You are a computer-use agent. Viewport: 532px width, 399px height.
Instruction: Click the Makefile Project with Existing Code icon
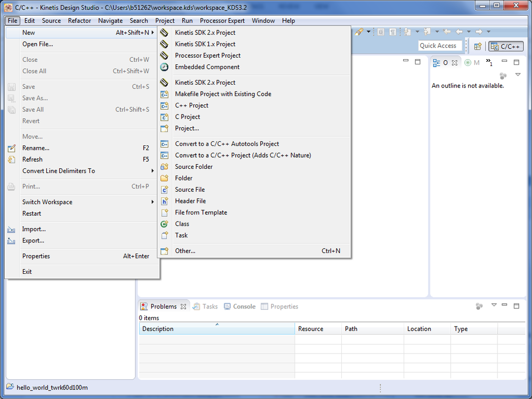tap(164, 94)
